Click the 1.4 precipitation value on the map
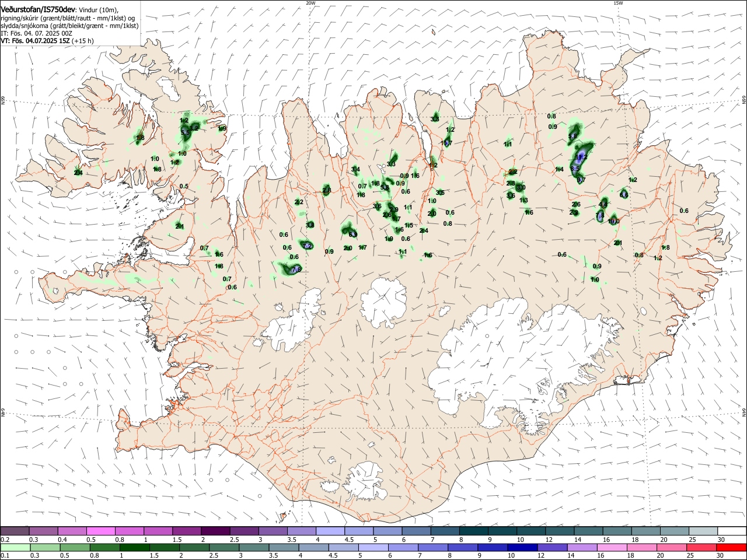Image resolution: width=747 pixels, height=560 pixels. [559, 169]
